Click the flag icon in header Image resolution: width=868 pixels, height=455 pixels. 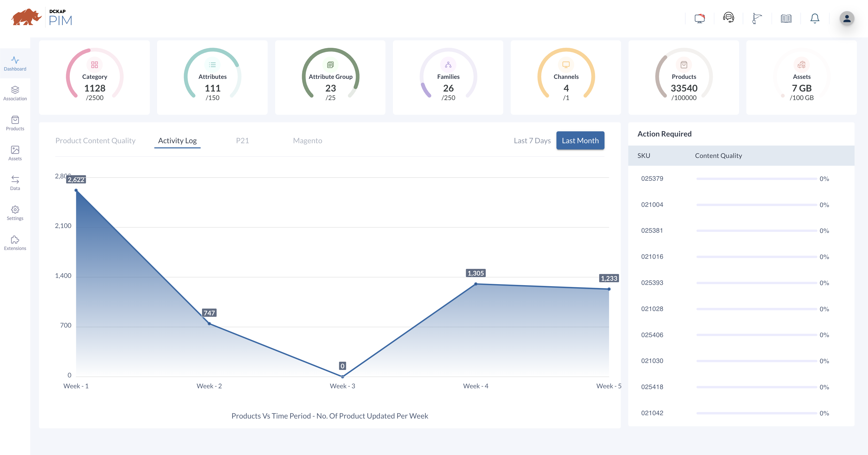pyautogui.click(x=757, y=18)
